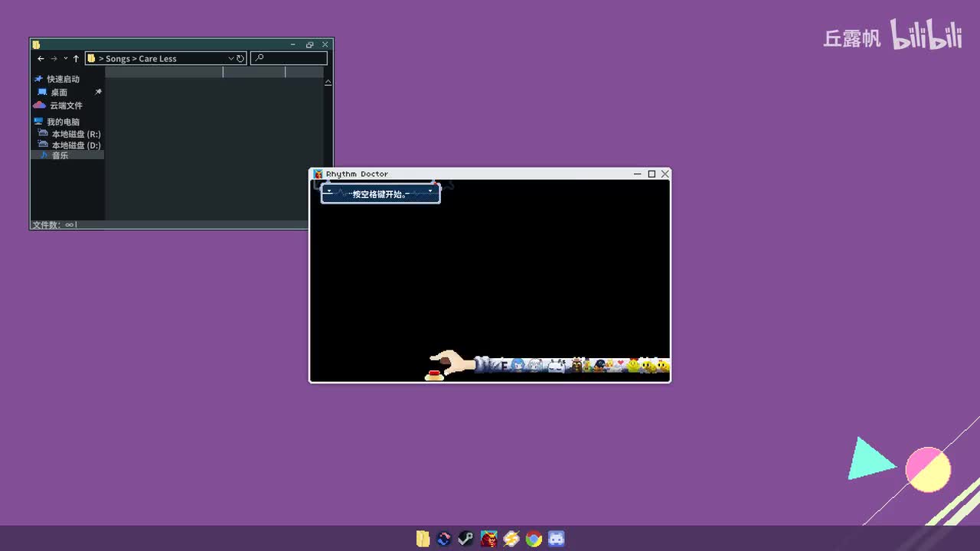Viewport: 980px width, 551px height.
Task: Open the blue-pink swirl app in taskbar
Action: point(444,539)
